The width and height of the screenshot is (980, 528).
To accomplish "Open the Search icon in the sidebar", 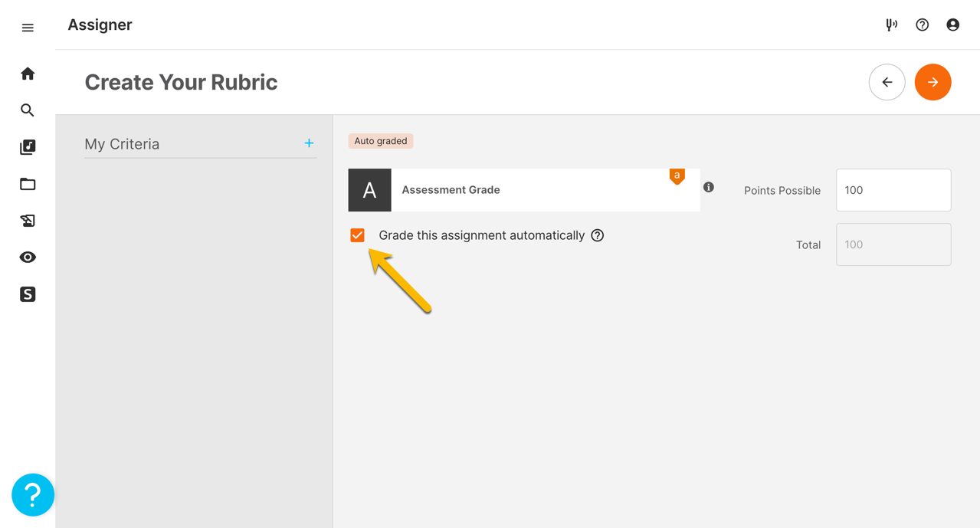I will 28,110.
